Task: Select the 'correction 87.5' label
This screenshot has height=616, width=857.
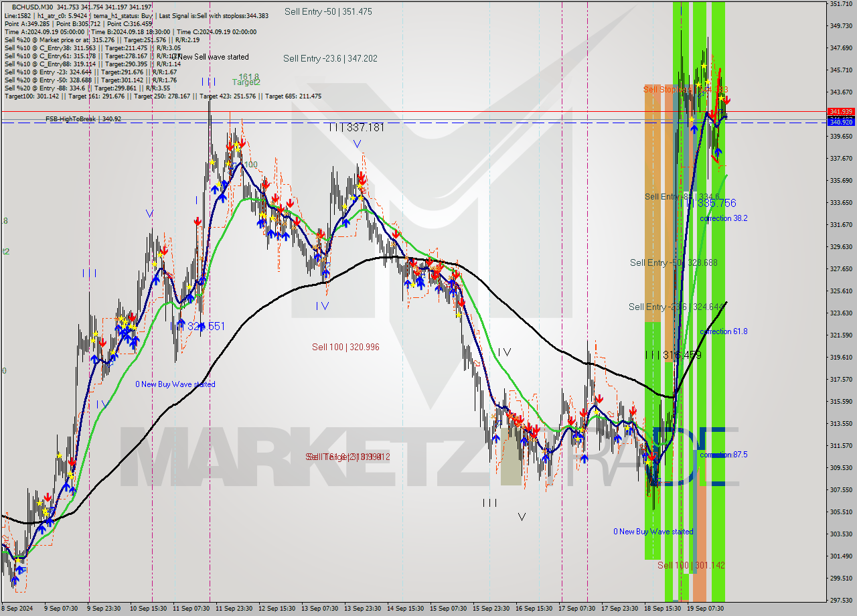Action: (x=724, y=455)
